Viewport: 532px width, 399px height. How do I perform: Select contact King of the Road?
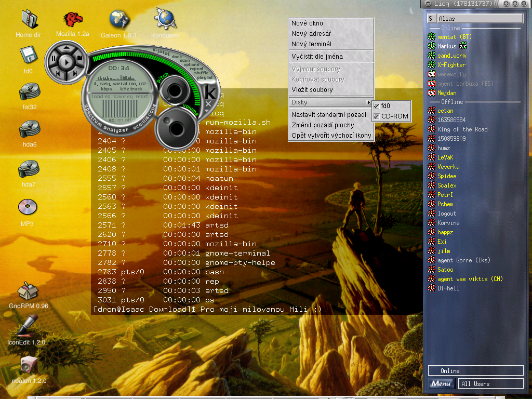click(x=462, y=129)
